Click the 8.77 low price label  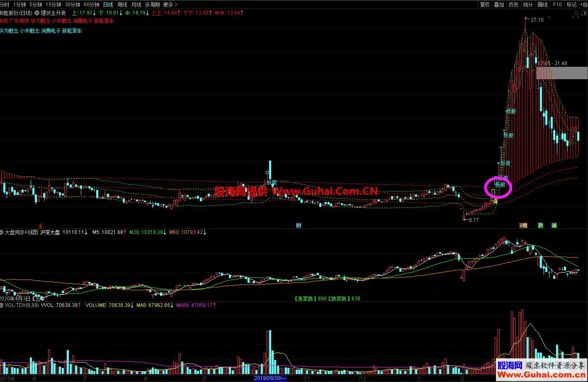[474, 220]
